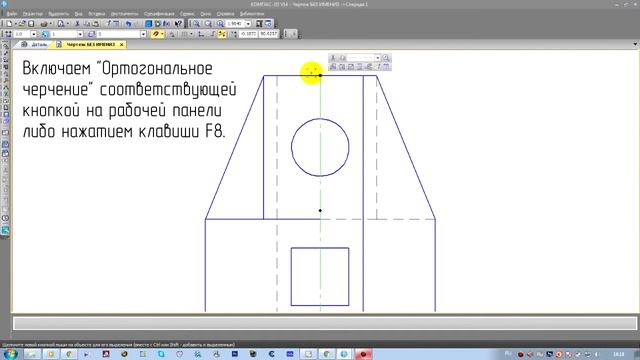Viewport: 640px width, 360px height.
Task: Open the grid options dropdown arrow
Action: pyautogui.click(x=191, y=34)
